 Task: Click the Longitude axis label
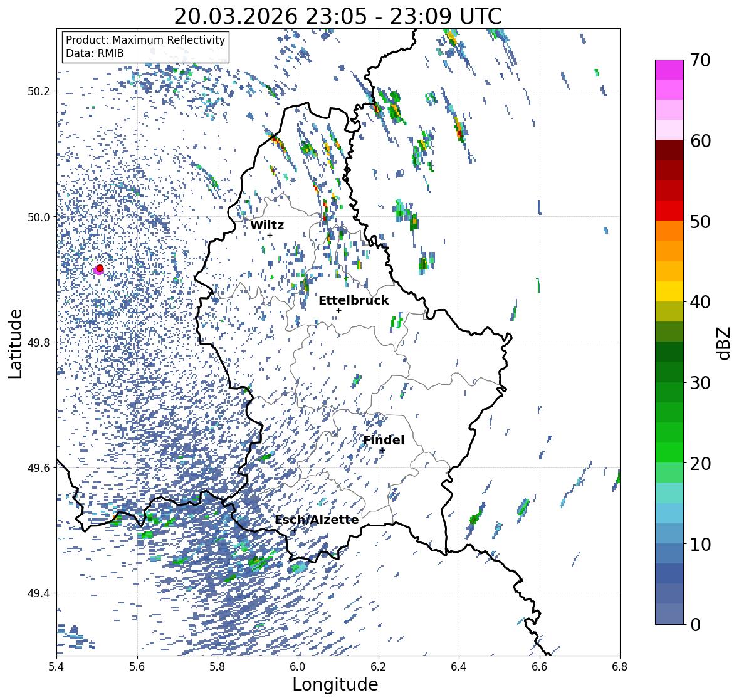(x=335, y=684)
